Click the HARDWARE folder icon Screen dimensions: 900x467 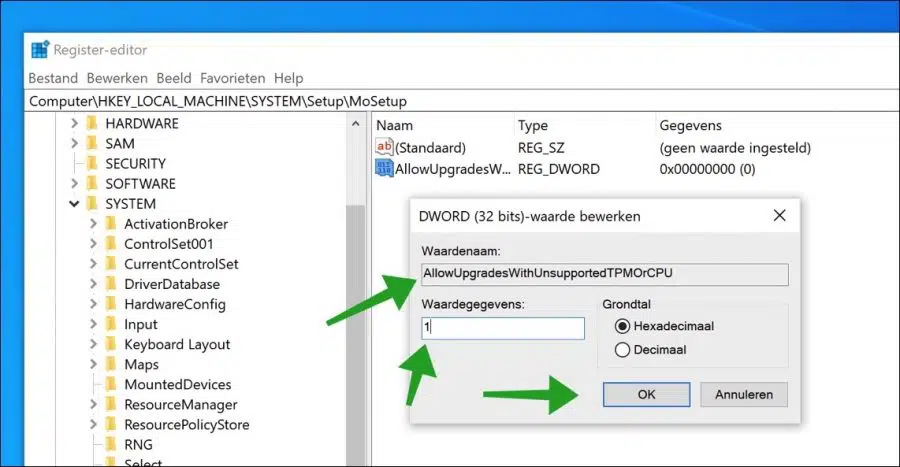tap(92, 123)
